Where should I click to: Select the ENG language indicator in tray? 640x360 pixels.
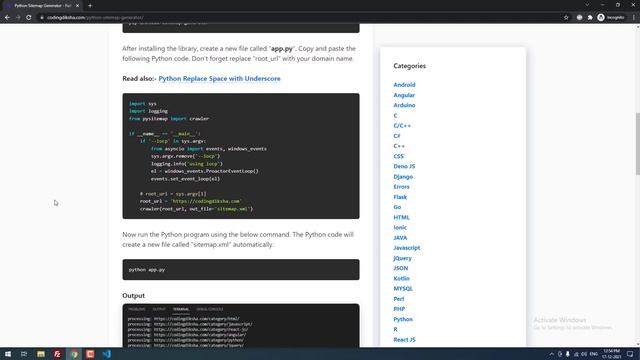[593, 354]
